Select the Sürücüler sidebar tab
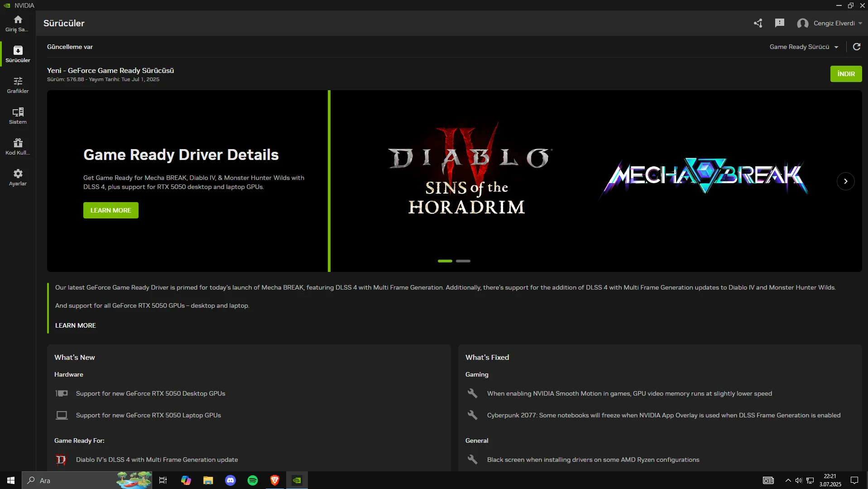This screenshot has height=489, width=868. [18, 54]
